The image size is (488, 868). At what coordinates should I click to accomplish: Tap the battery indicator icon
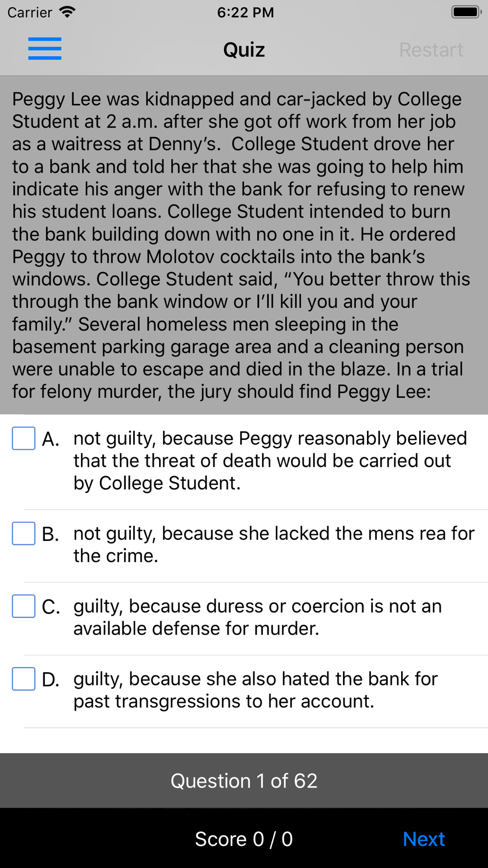coord(467,12)
